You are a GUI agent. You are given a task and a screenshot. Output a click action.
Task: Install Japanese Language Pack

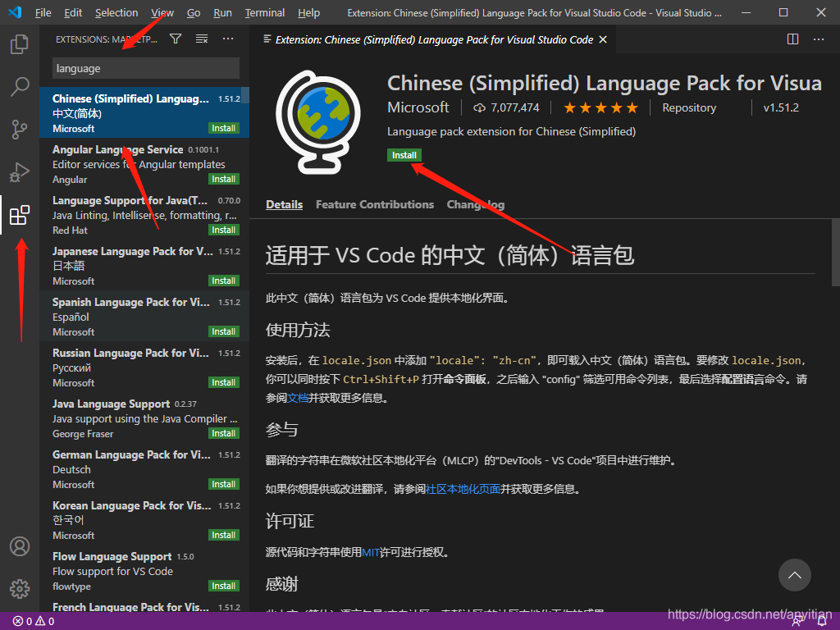coord(223,281)
